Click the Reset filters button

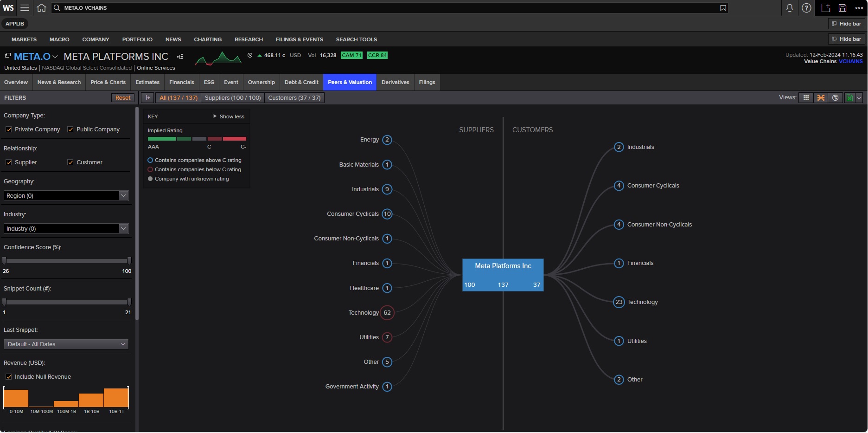(x=122, y=97)
